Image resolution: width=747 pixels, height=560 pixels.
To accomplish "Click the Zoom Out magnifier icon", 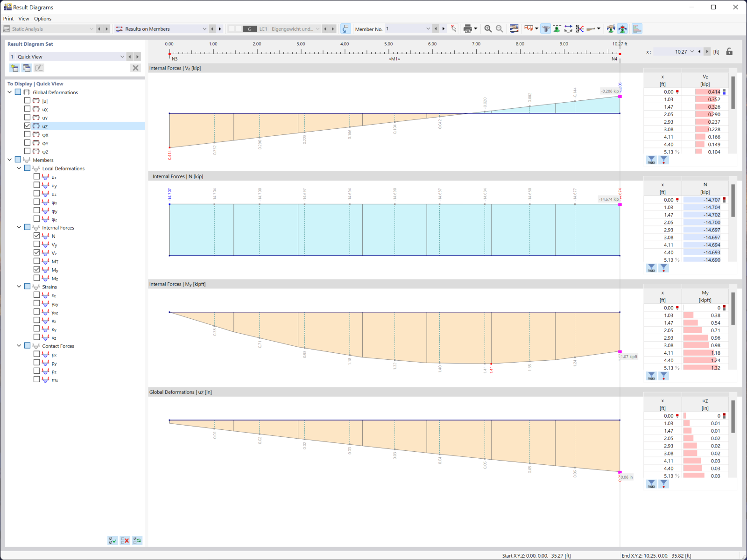I will pyautogui.click(x=499, y=28).
